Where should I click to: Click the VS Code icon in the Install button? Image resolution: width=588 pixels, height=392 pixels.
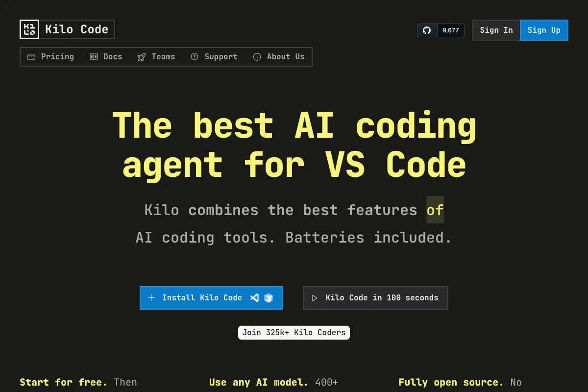(x=254, y=298)
